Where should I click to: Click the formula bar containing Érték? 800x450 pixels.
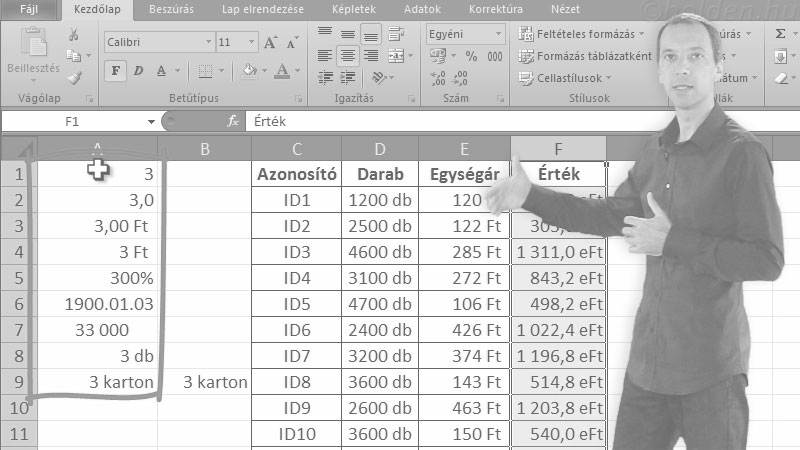point(520,121)
